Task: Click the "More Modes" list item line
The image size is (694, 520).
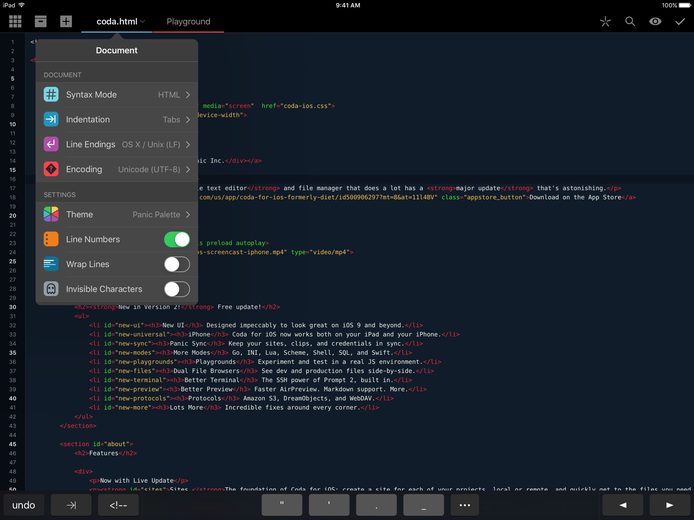Action: (250, 353)
